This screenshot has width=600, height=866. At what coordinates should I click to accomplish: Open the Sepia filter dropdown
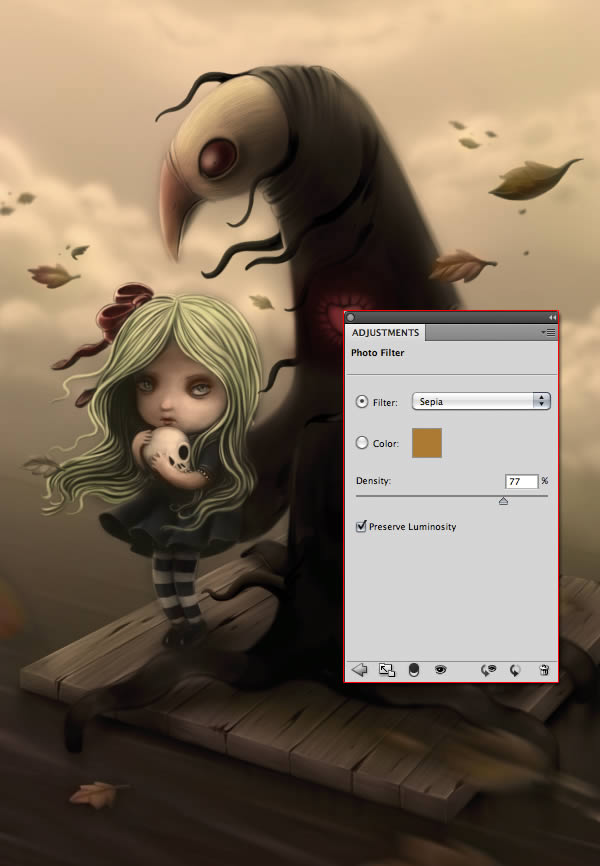click(481, 401)
